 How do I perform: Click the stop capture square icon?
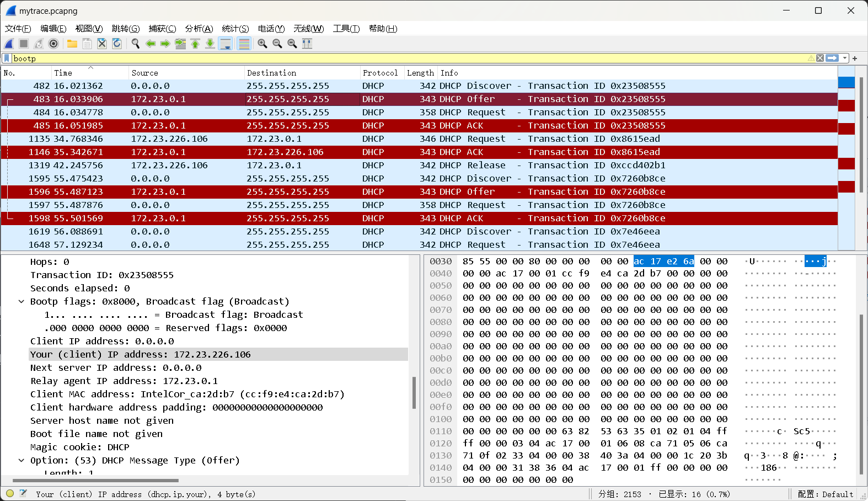pyautogui.click(x=24, y=44)
